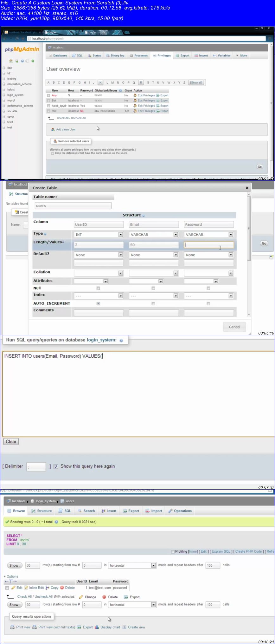Click pencil Edit icon in test@test.com row
This screenshot has width=275, height=644.
click(x=13, y=588)
